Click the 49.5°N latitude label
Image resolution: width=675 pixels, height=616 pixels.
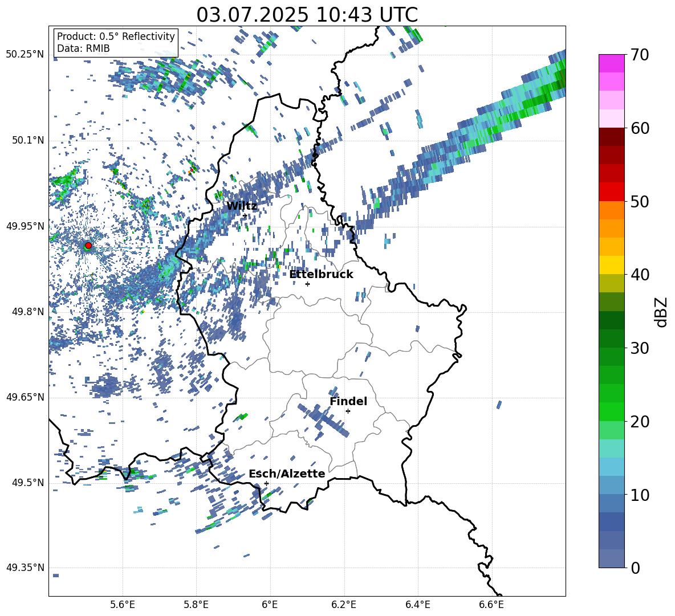(x=27, y=483)
